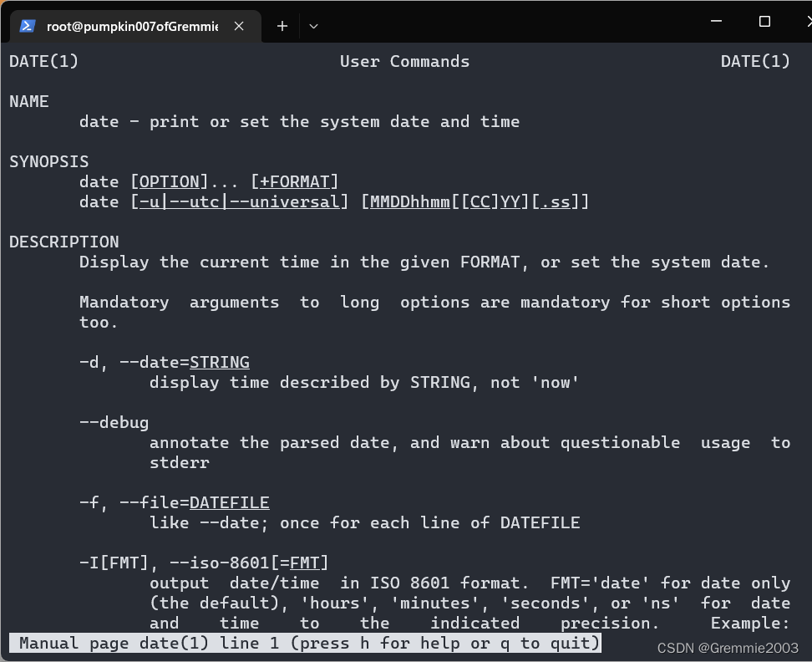Click the 'Display the current time' description line
Viewport: 812px width, 662px height.
(x=424, y=262)
